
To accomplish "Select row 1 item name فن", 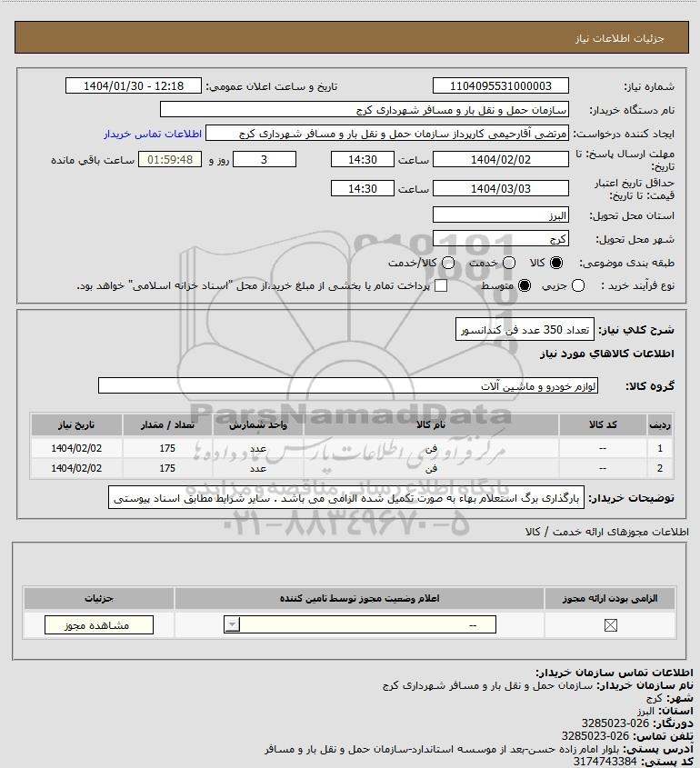I will click(x=431, y=448).
